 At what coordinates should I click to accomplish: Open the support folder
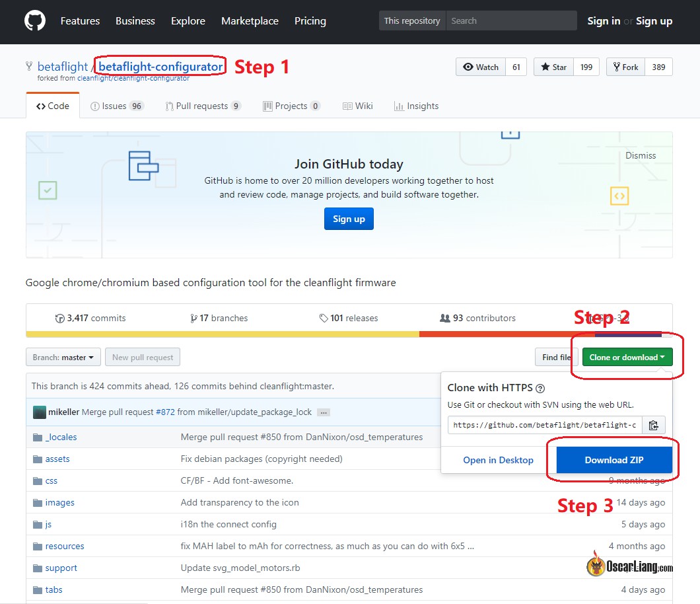(x=61, y=568)
